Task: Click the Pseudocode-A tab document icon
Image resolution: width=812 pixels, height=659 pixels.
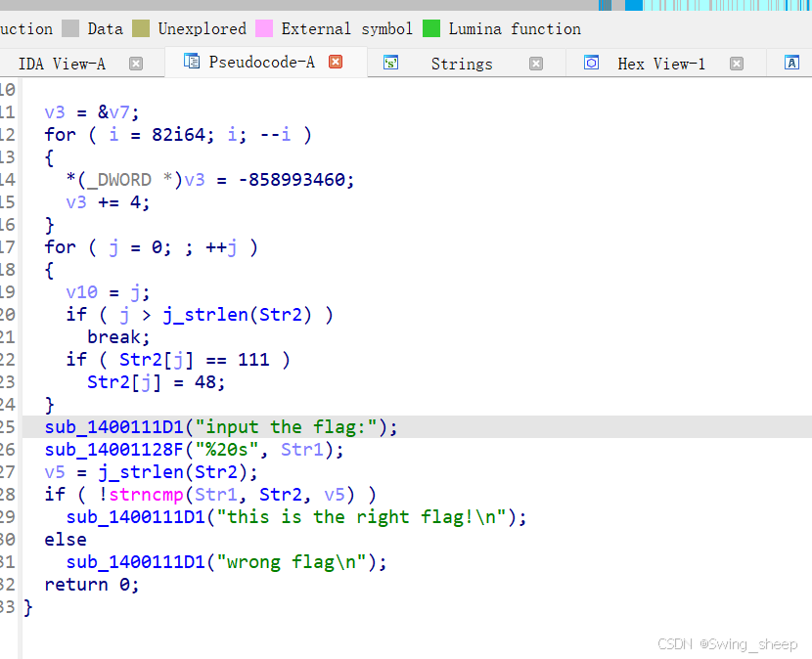Action: tap(191, 61)
